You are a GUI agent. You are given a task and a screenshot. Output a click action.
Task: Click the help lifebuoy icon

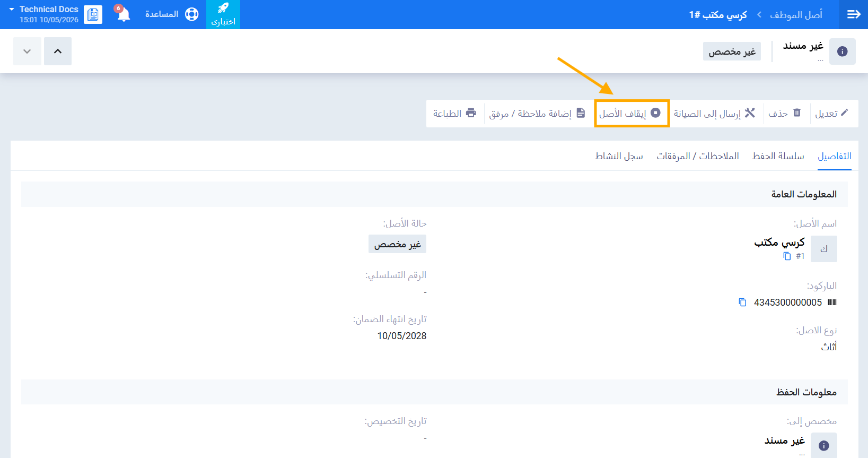coord(191,14)
